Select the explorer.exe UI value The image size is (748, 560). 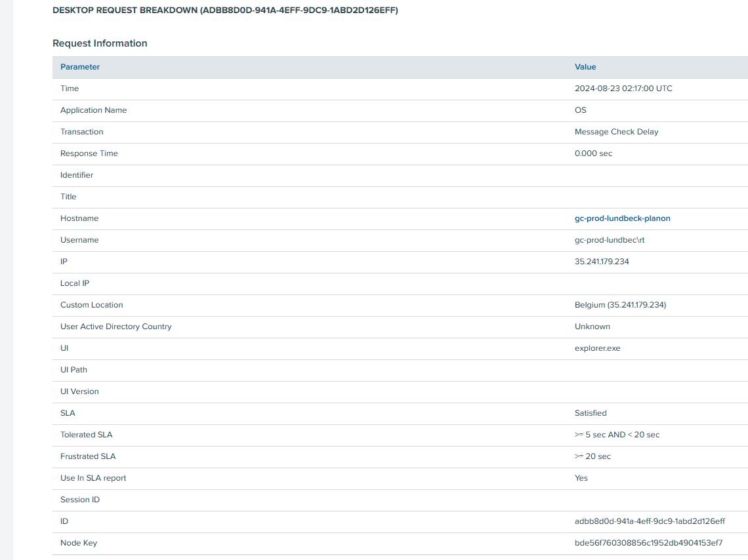pyautogui.click(x=597, y=348)
